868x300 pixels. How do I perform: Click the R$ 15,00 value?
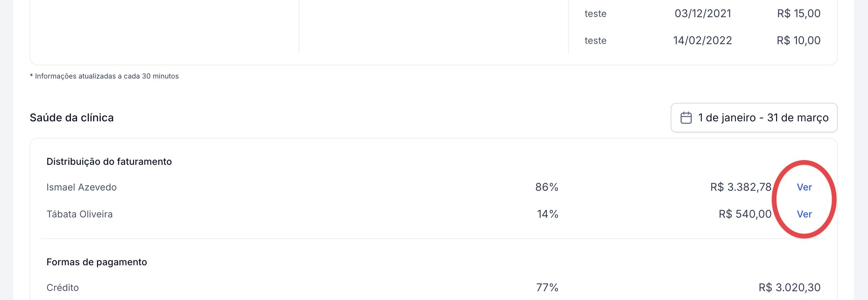799,13
